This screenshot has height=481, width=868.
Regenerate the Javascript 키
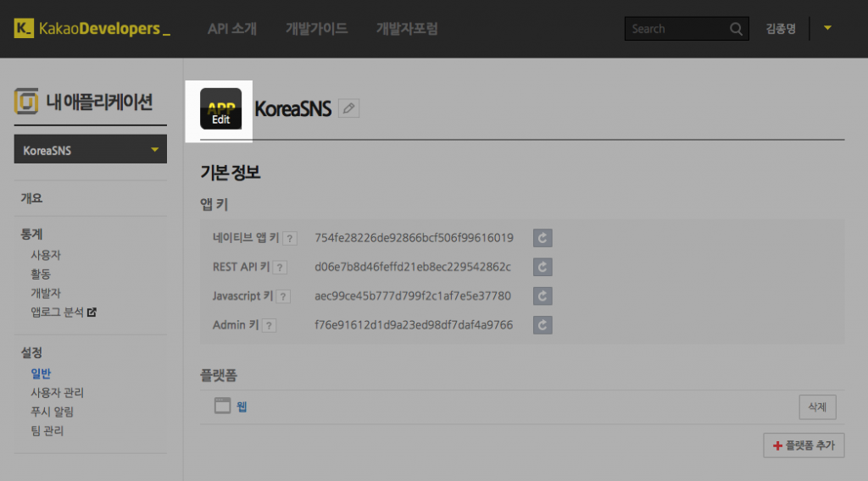[542, 296]
